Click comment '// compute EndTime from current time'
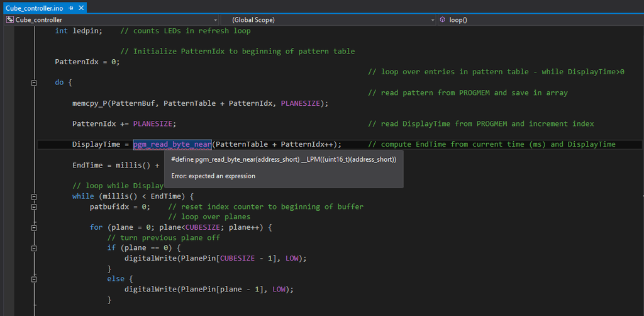644x316 pixels. pos(492,144)
